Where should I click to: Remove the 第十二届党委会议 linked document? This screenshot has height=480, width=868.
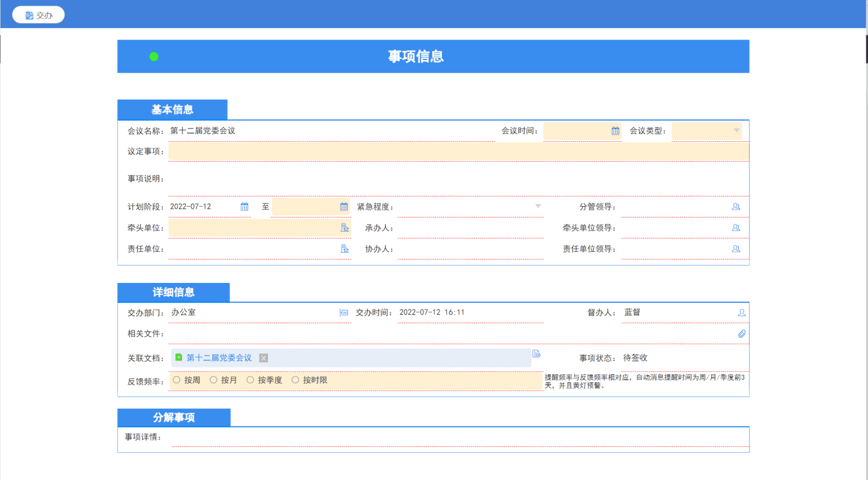(263, 358)
